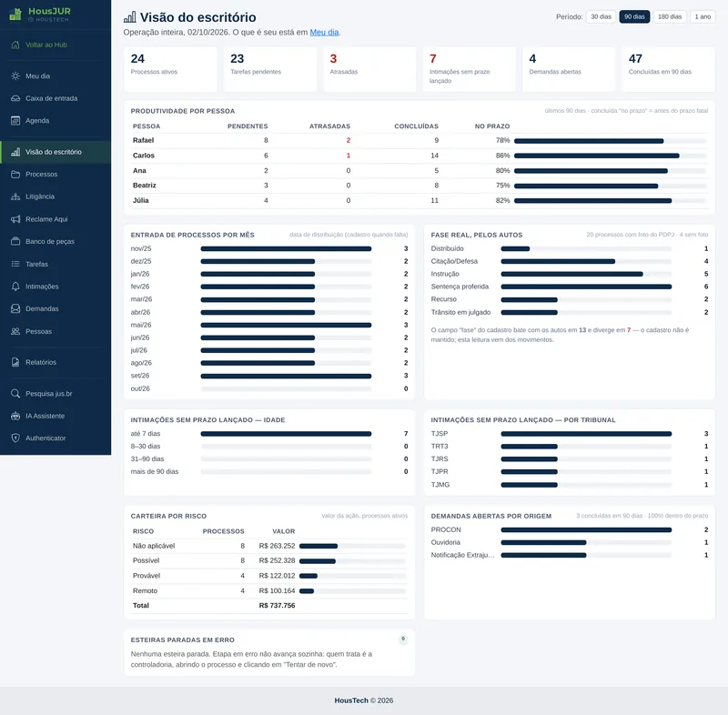Follow the Meu dia link in subtitle

click(324, 33)
